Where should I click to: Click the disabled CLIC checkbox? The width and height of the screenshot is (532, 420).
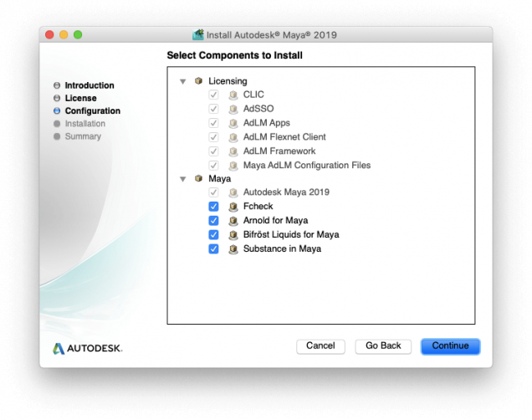click(x=213, y=95)
